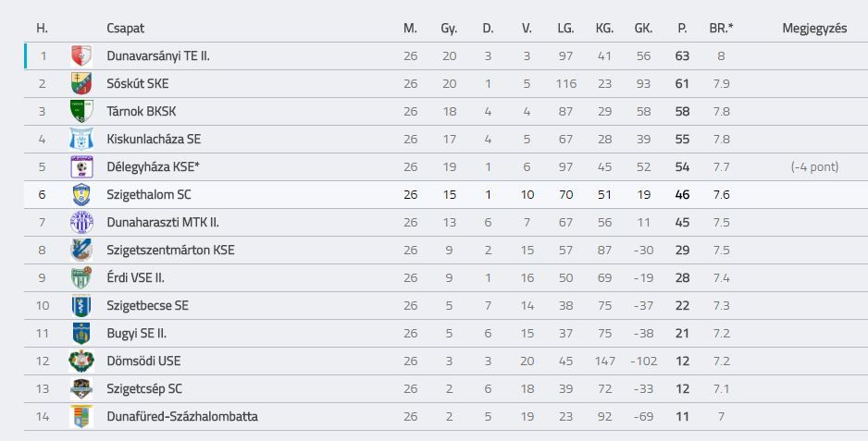Click the Bugyi SE II. team name
Viewport: 868px width, 441px height.
(x=137, y=333)
